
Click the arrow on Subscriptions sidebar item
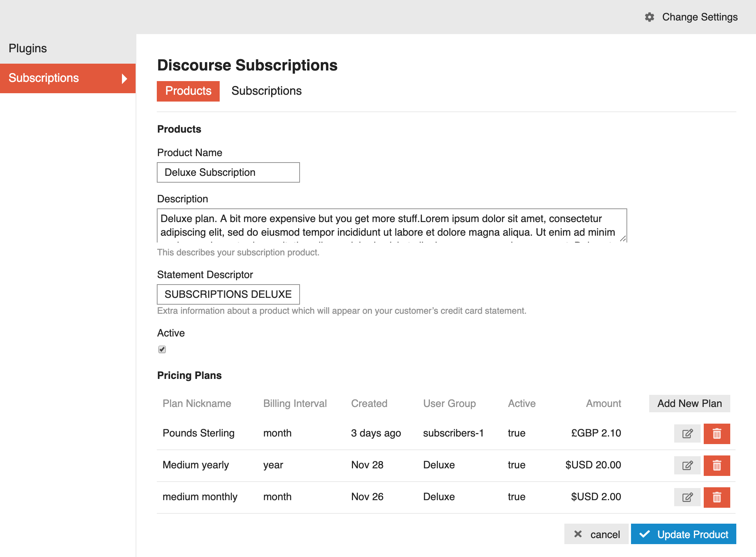click(x=124, y=78)
